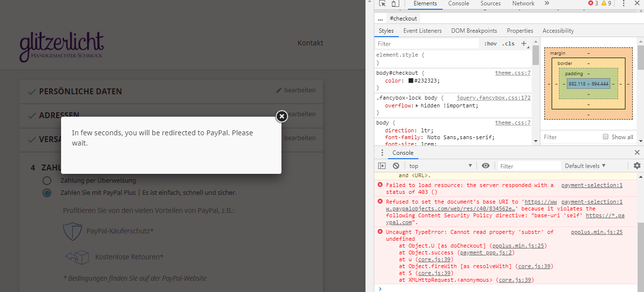This screenshot has width=644, height=292.
Task: Open console settings gear
Action: (637, 166)
